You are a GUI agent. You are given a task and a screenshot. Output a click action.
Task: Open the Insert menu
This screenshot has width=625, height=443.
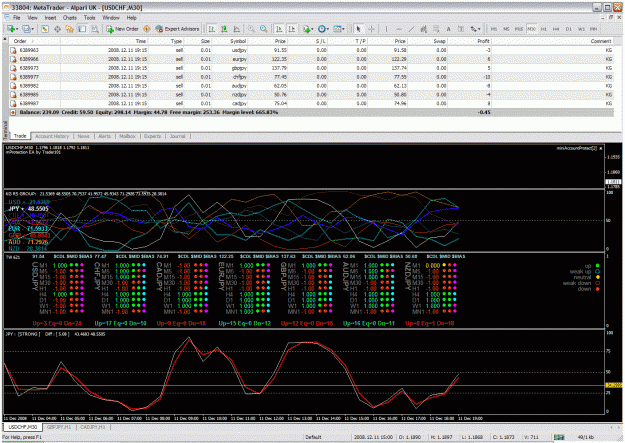pos(50,18)
